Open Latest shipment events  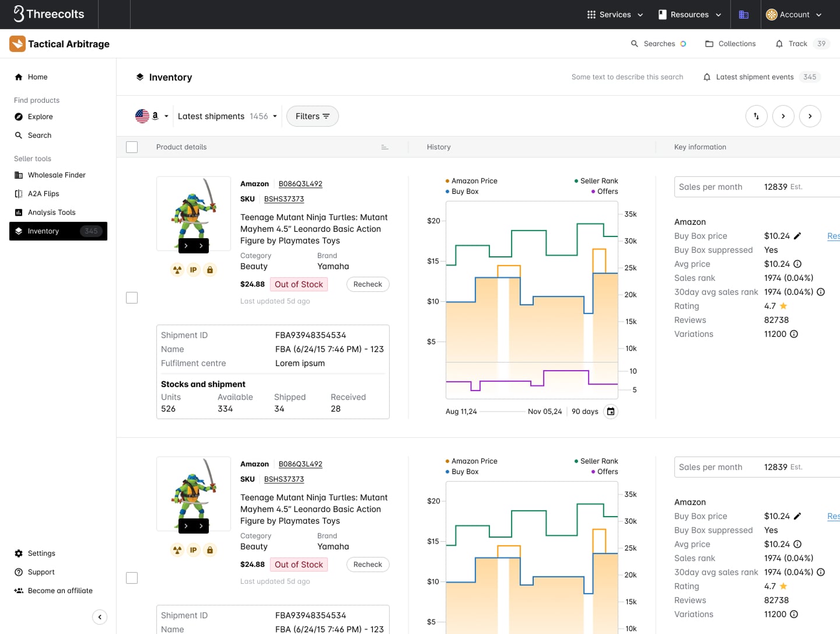(754, 76)
